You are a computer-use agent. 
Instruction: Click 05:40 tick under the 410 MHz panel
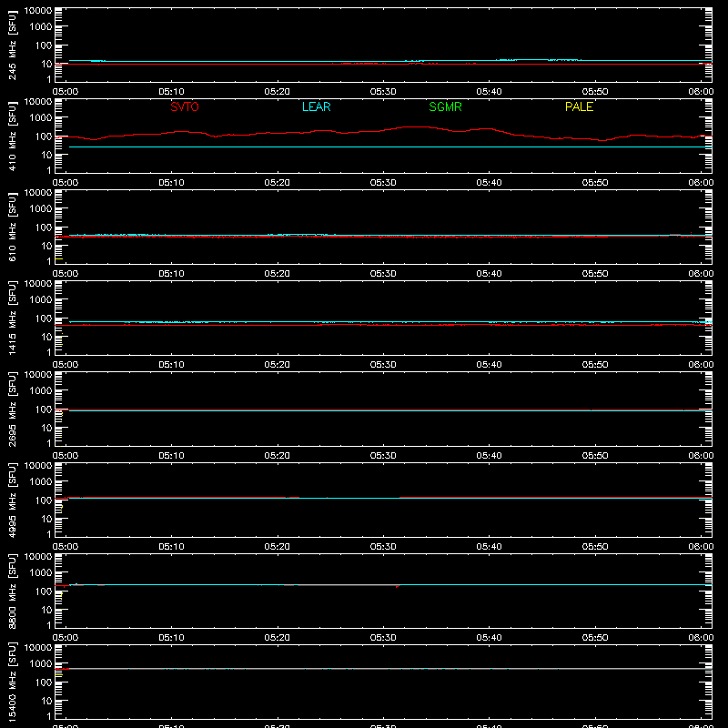click(x=489, y=183)
